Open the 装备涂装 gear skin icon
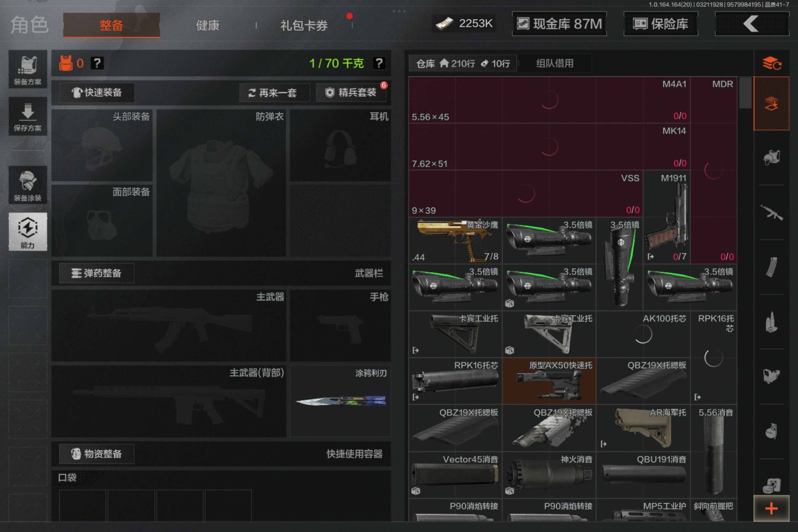 [x=28, y=185]
